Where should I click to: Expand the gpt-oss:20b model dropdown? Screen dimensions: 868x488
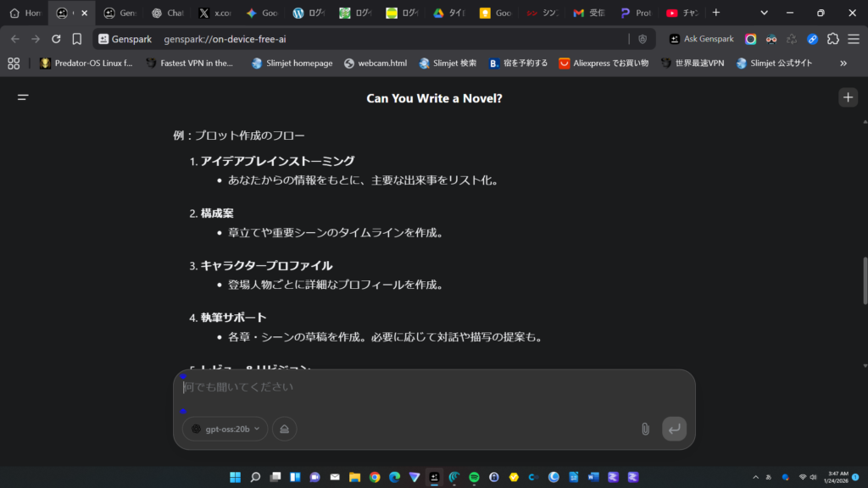tap(225, 429)
